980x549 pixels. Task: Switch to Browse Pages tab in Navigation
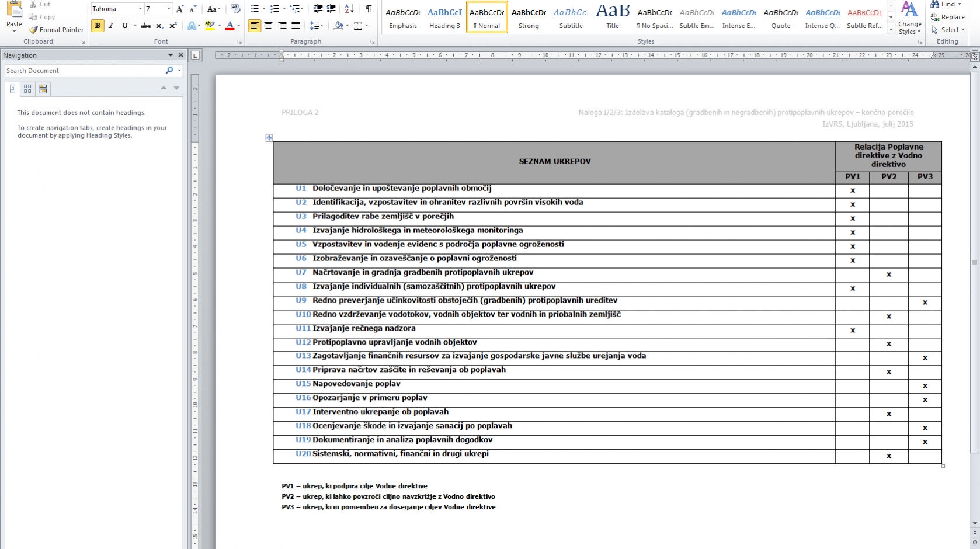27,89
